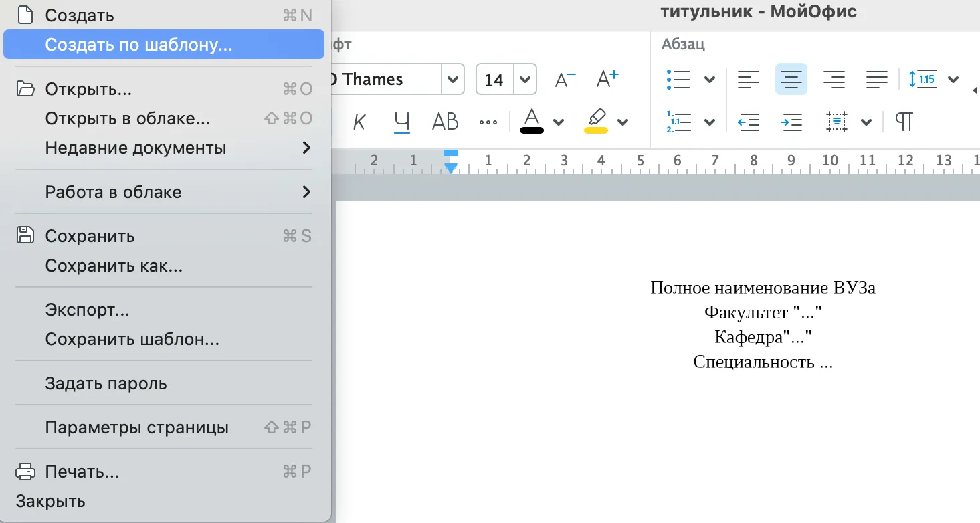Choose Задать пароль menu item
This screenshot has height=523, width=980.
pos(164,383)
